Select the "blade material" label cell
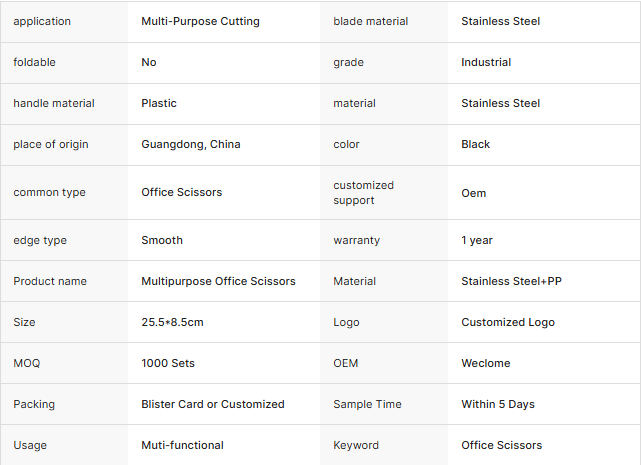The width and height of the screenshot is (641, 465). point(370,21)
